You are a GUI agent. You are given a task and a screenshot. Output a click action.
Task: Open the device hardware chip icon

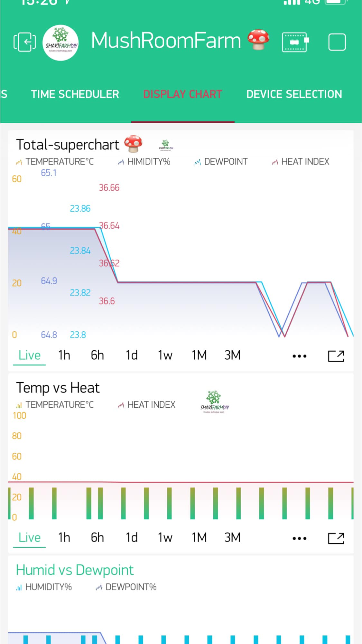tap(295, 42)
